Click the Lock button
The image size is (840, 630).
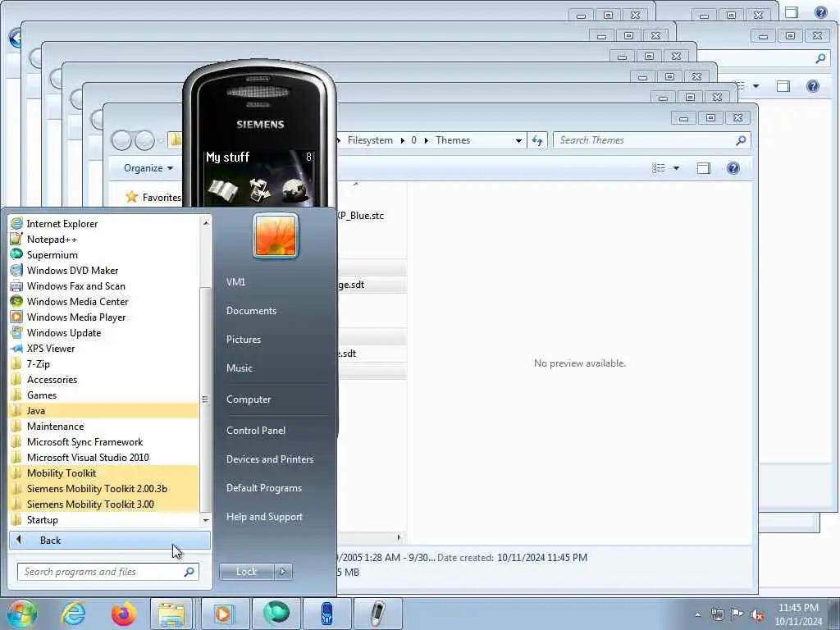point(246,572)
